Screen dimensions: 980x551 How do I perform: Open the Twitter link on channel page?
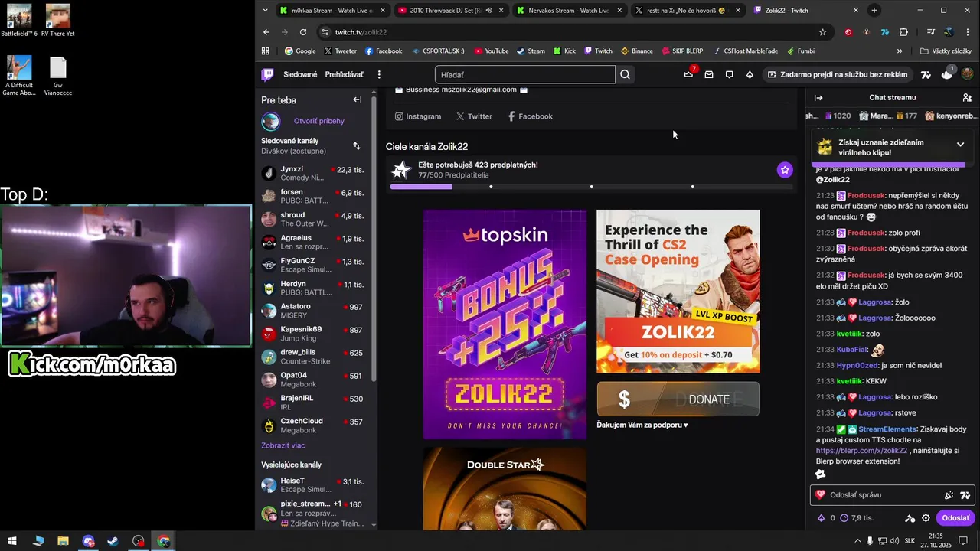[x=474, y=116]
